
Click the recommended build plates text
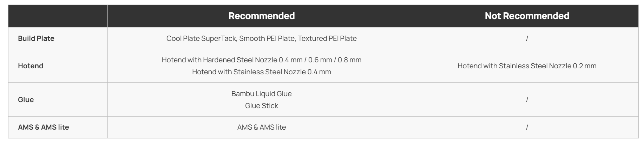pyautogui.click(x=262, y=38)
